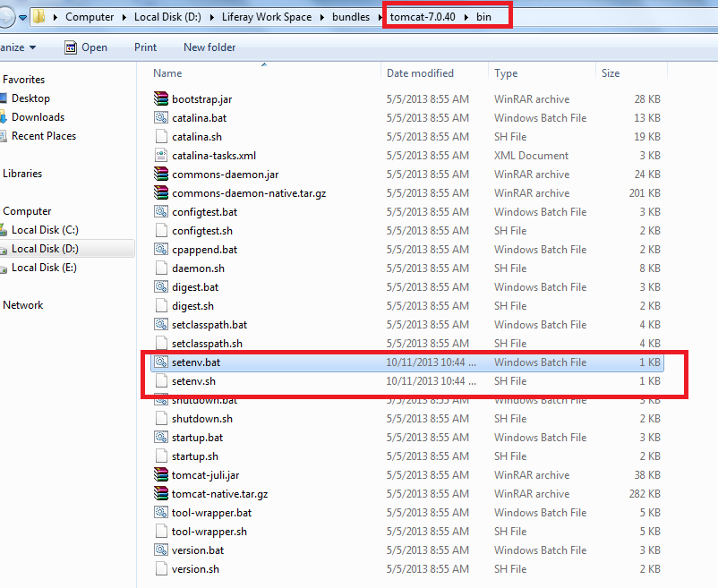Open Local Disk (C:) in navigation pane
Screen dimensions: 718x588
[45, 230]
